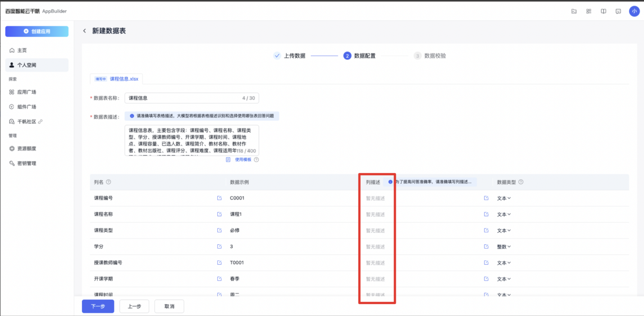This screenshot has width=644, height=316.
Task: Edit the description for 课程名称 row
Action: (x=486, y=214)
